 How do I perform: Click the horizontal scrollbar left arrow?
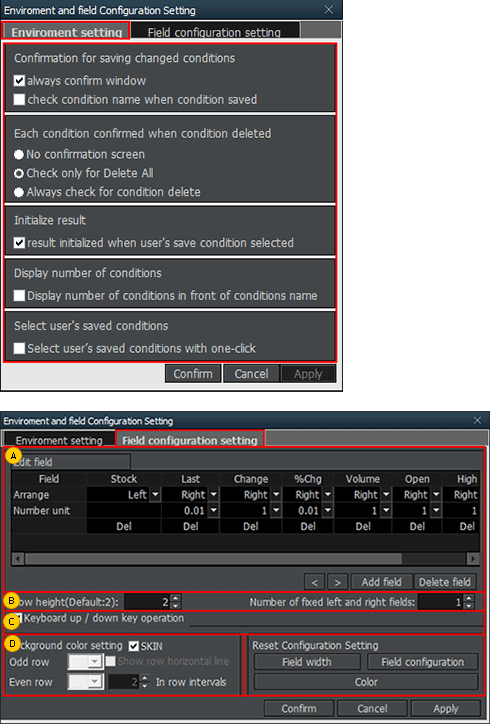coord(18,559)
